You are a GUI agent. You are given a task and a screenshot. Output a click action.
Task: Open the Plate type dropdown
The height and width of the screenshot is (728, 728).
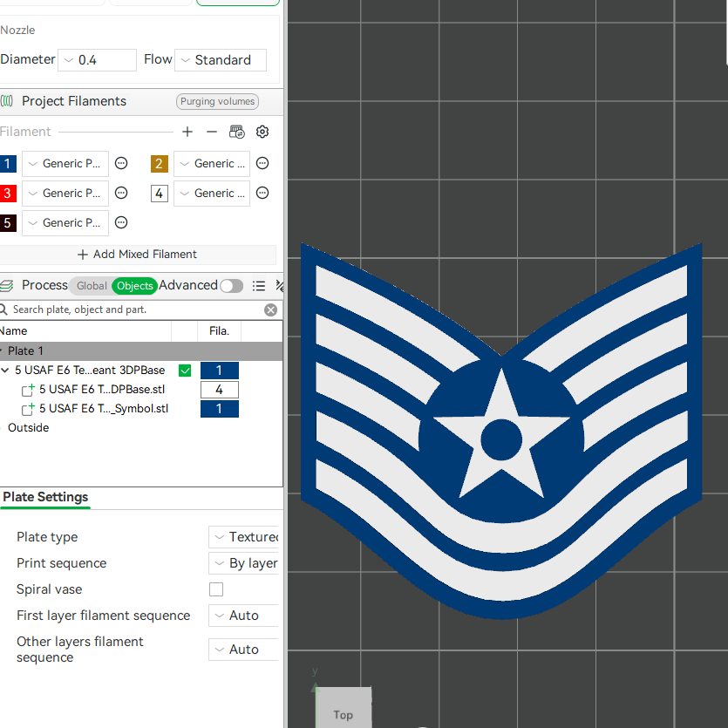[x=243, y=537]
